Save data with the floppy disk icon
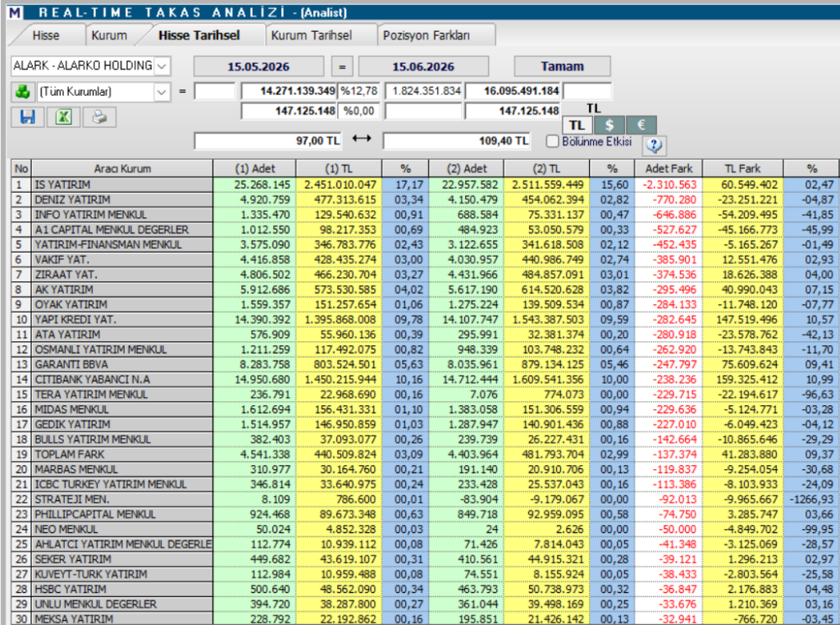 click(27, 116)
